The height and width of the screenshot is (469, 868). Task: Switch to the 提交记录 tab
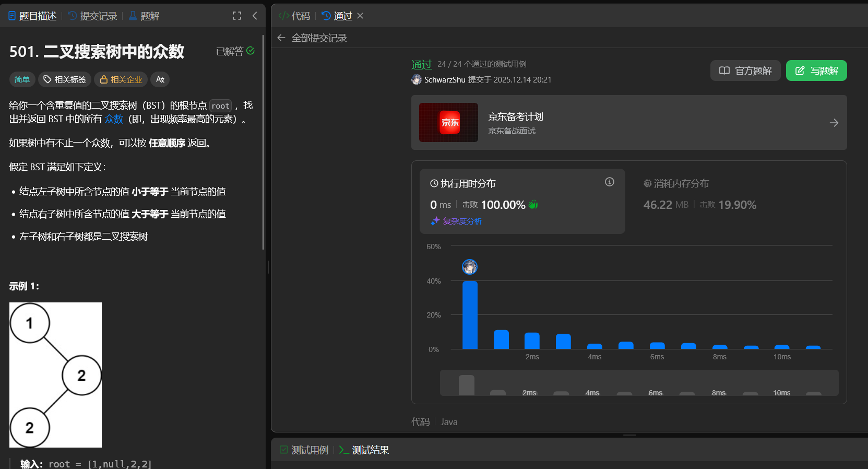pyautogui.click(x=93, y=16)
